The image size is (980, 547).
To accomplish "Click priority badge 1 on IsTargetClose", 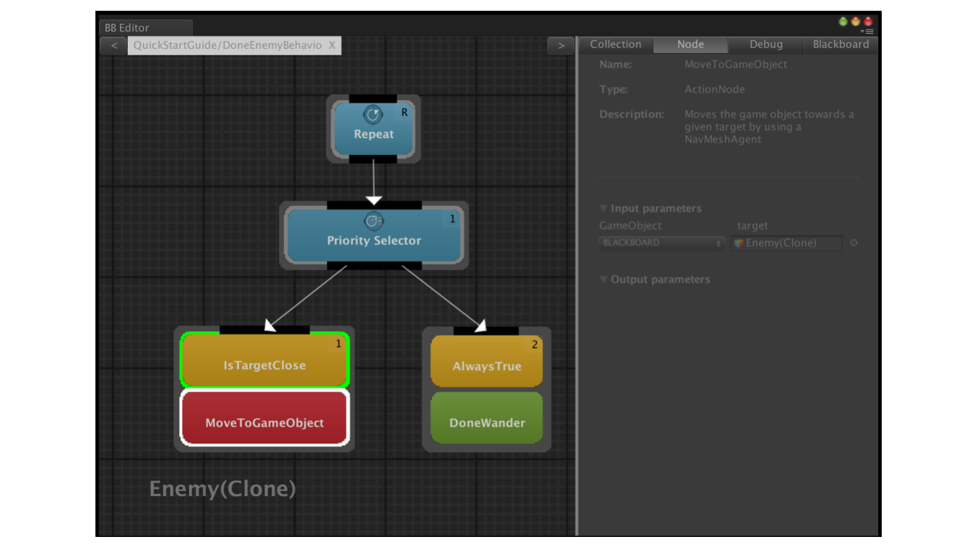I will click(x=339, y=344).
